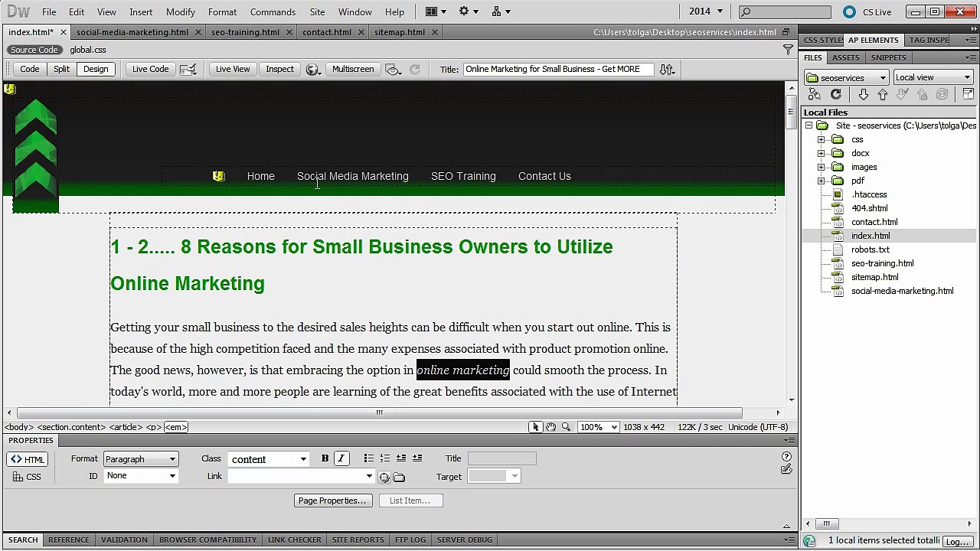Click the Link input field in Properties
Viewport: 980px width, 551px height.
click(x=296, y=476)
